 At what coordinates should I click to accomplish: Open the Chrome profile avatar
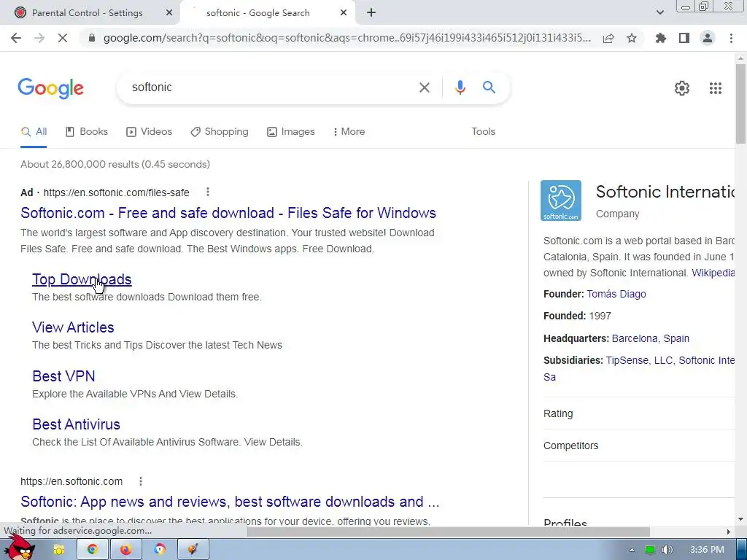pyautogui.click(x=708, y=38)
